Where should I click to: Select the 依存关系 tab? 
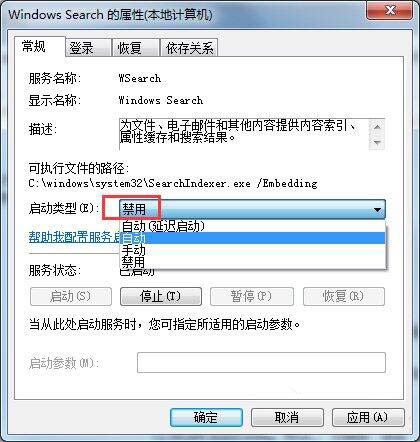(x=189, y=48)
